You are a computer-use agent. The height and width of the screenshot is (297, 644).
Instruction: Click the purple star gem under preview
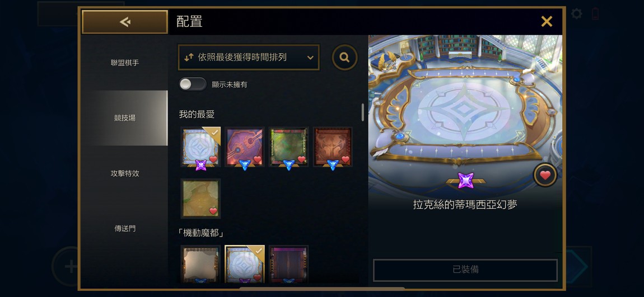pyautogui.click(x=466, y=181)
